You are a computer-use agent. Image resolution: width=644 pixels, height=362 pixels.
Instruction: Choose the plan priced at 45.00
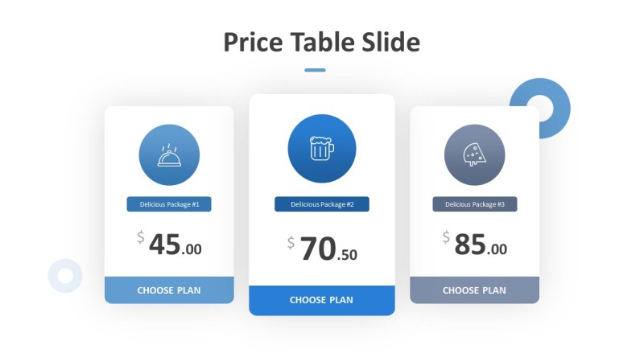[x=169, y=290]
